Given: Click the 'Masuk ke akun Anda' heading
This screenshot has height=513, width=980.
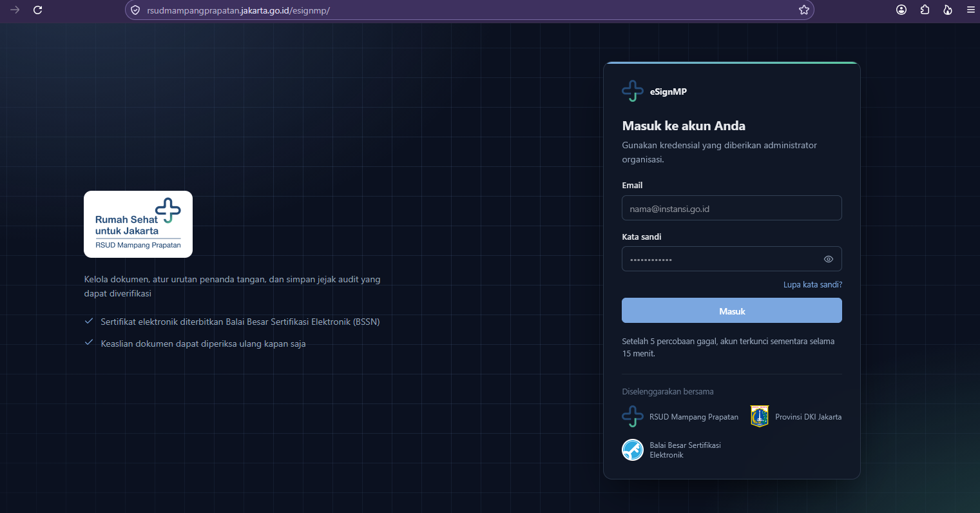Looking at the screenshot, I should [684, 126].
